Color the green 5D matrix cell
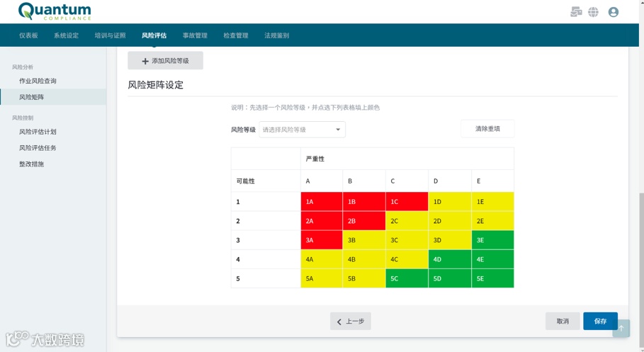644x352 pixels. coord(450,278)
